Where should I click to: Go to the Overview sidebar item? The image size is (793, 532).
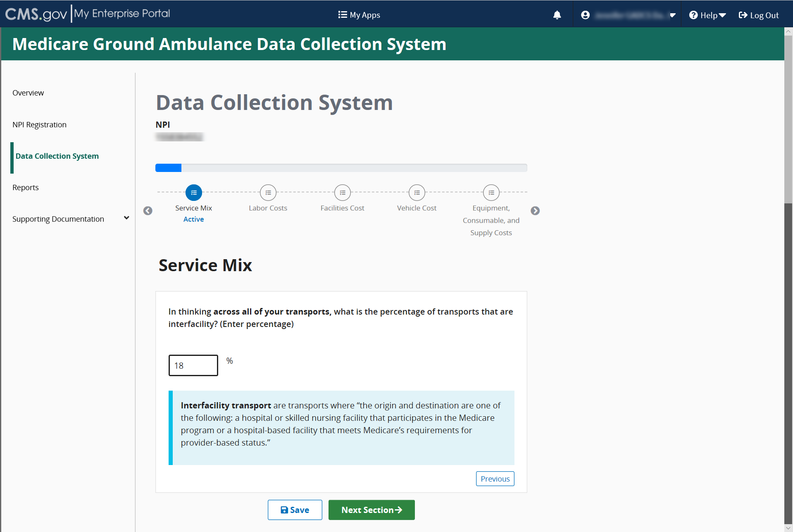pyautogui.click(x=28, y=93)
